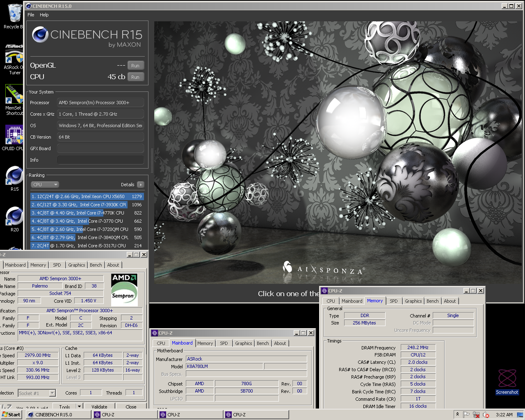525x420 pixels.
Task: Click the rendered scene preview image
Action: 338,153
